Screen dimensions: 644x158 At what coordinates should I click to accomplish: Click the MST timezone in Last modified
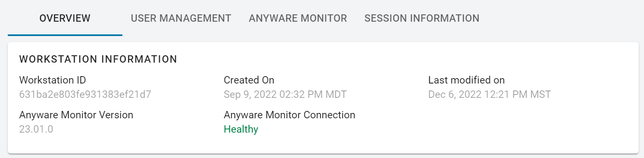click(x=540, y=95)
